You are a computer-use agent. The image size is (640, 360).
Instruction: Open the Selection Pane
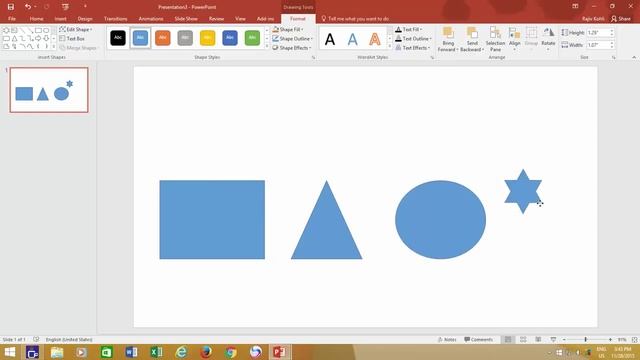[495, 40]
